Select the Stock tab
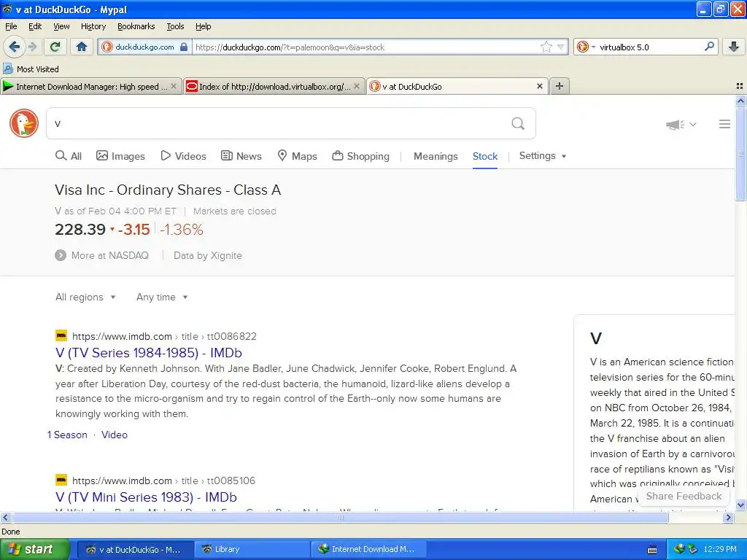Viewport: 747px width, 560px height. click(x=485, y=156)
